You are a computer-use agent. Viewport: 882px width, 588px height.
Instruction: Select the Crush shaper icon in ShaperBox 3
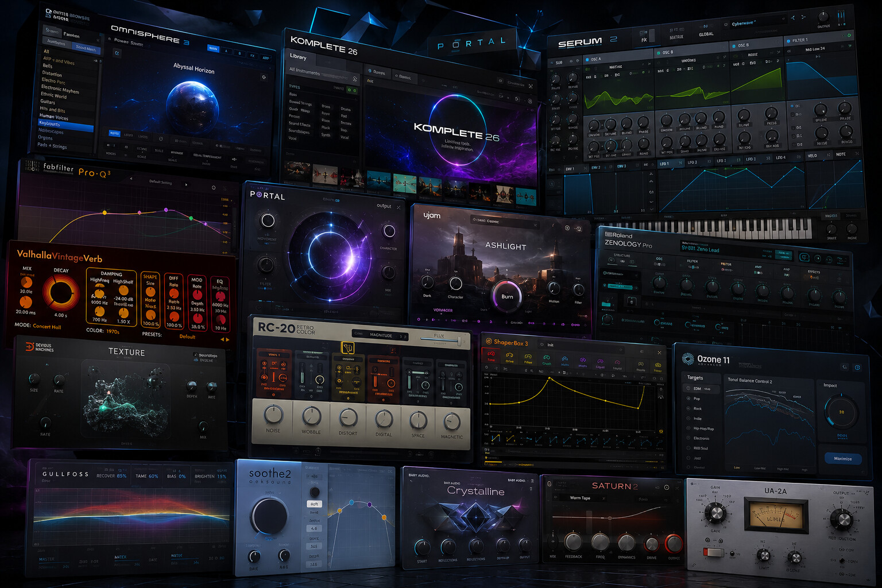[x=546, y=359]
